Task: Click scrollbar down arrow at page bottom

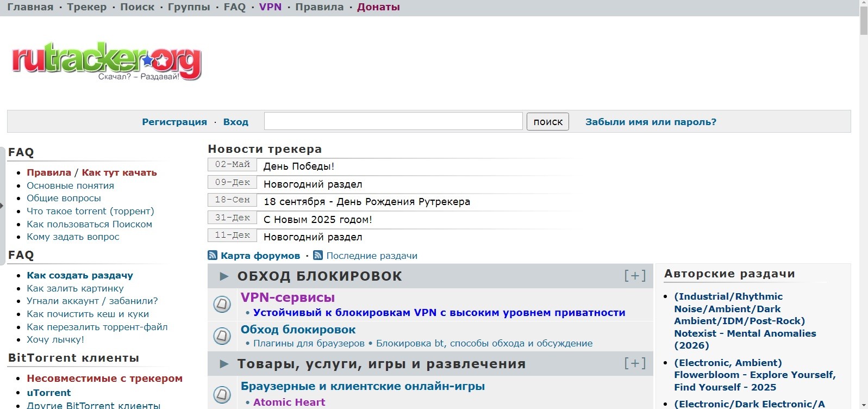Action: (864, 405)
